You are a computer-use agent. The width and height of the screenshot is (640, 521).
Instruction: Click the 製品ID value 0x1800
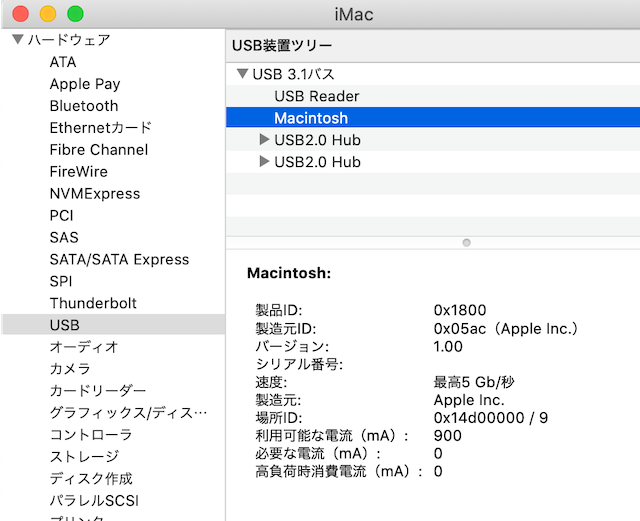460,310
